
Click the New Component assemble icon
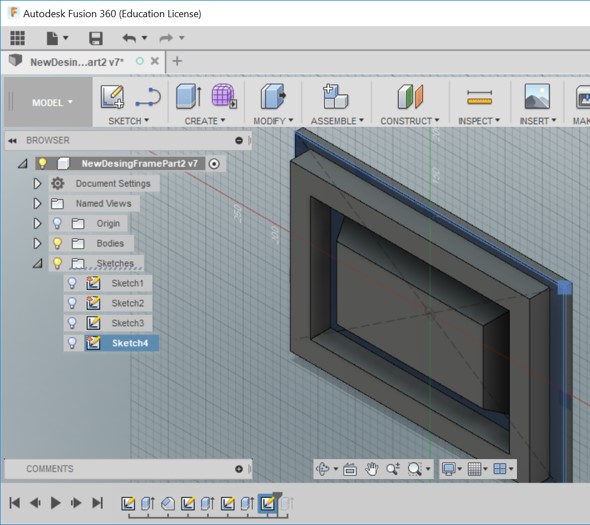tap(335, 96)
